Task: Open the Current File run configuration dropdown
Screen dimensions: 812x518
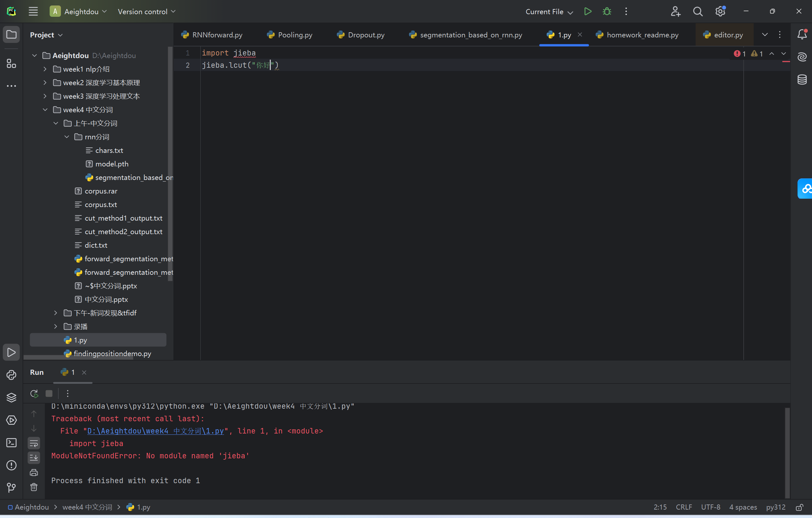Action: pyautogui.click(x=548, y=12)
